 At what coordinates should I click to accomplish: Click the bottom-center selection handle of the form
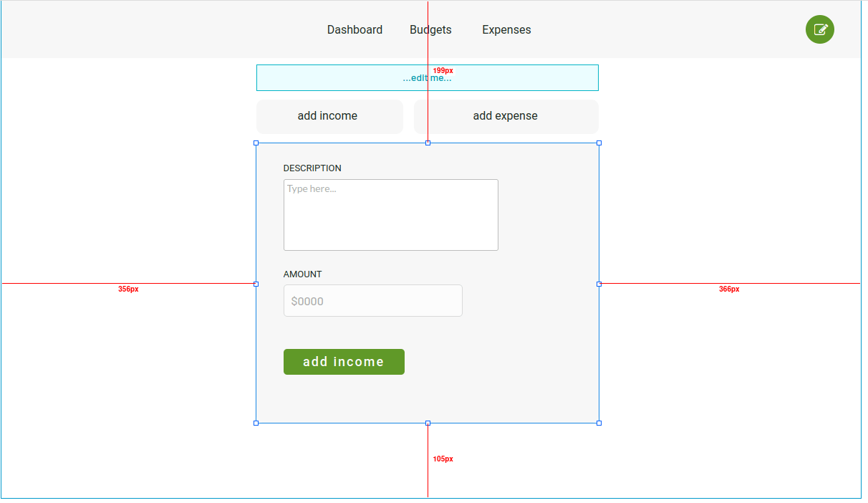[428, 423]
